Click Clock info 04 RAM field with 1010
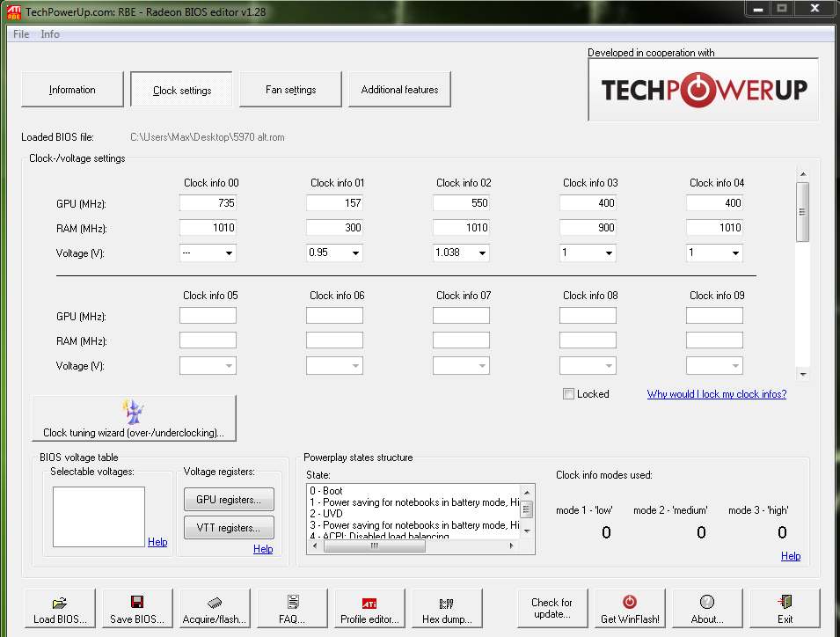Screen dimensions: 840x637 pyautogui.click(x=714, y=228)
